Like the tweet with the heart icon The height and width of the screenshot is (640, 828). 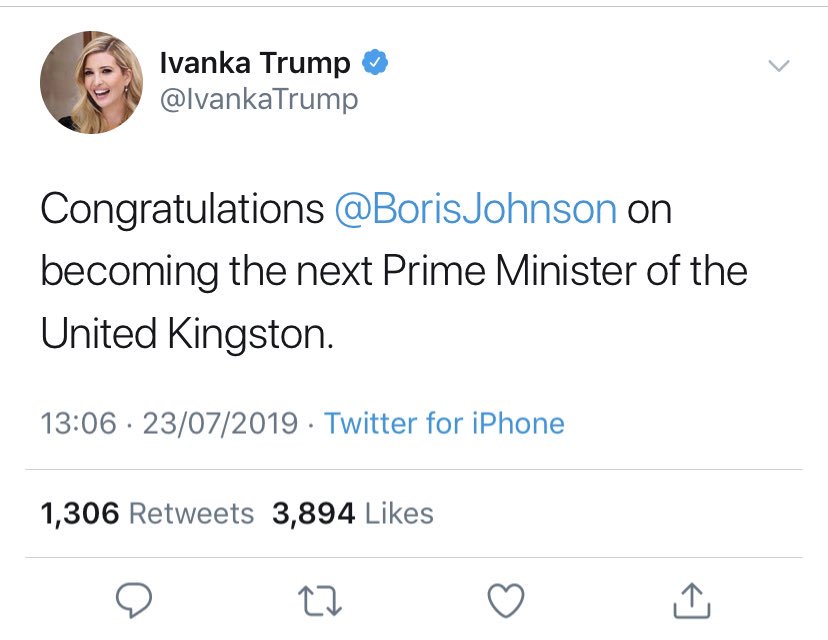click(505, 599)
